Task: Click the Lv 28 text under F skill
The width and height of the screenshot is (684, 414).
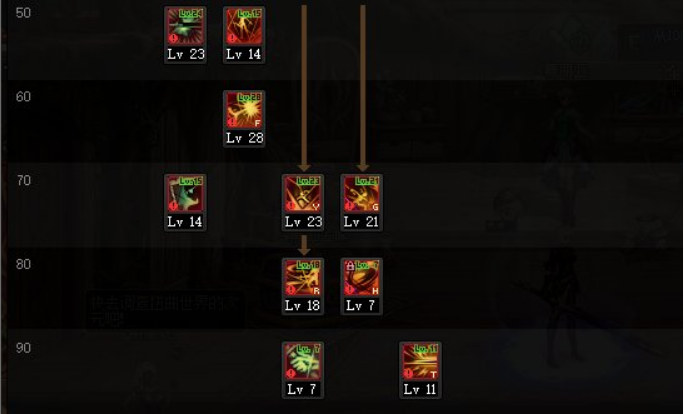Action: (245, 138)
